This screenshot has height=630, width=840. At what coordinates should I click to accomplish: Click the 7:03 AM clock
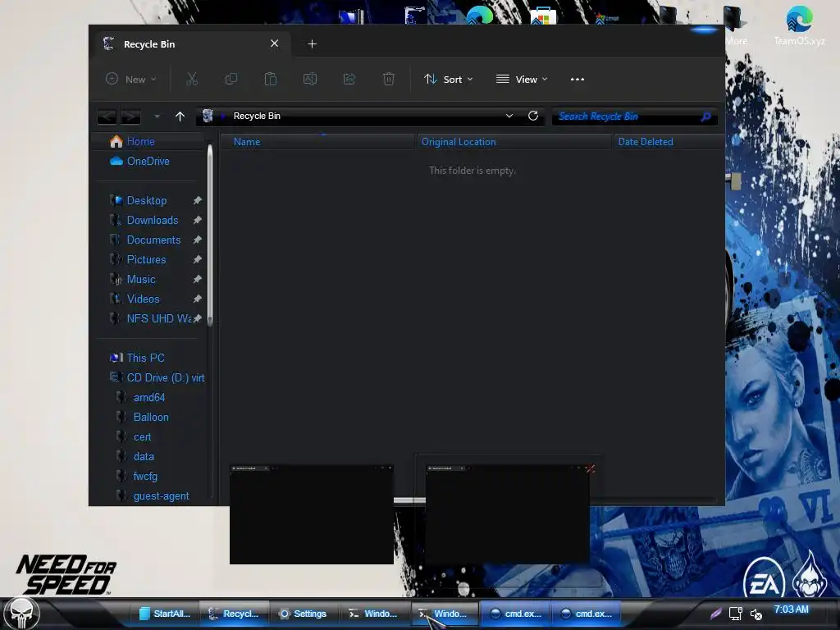coord(792,609)
